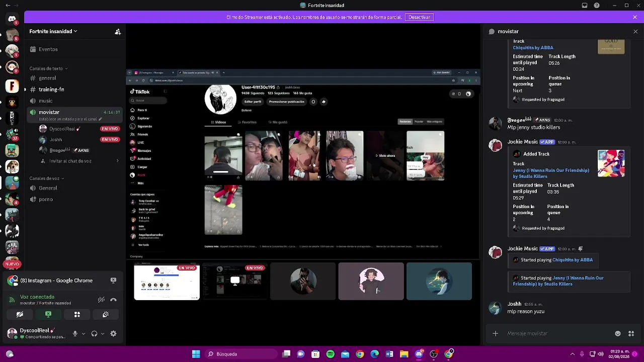The width and height of the screenshot is (644, 362).
Task: Open TikTok Explorar in sidebar
Action: pos(141,118)
